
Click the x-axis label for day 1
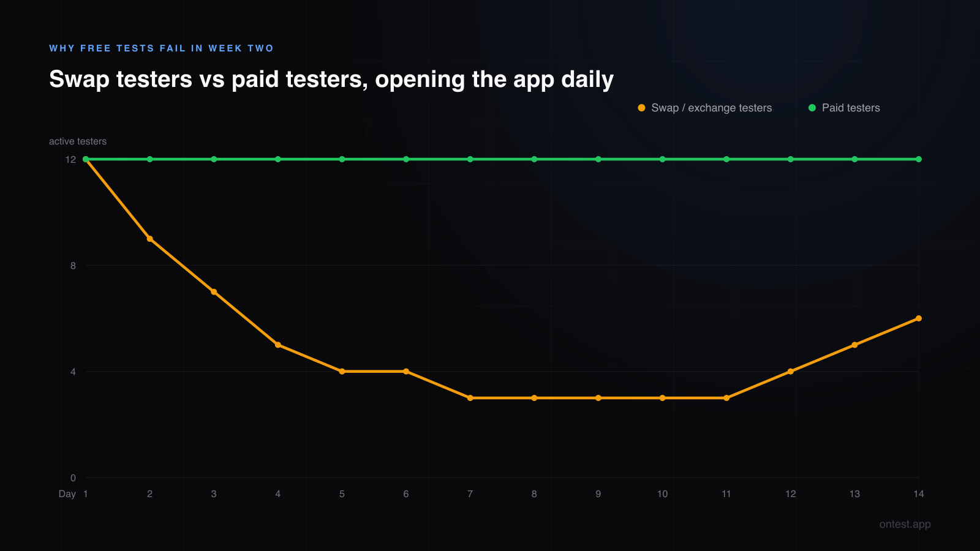86,494
